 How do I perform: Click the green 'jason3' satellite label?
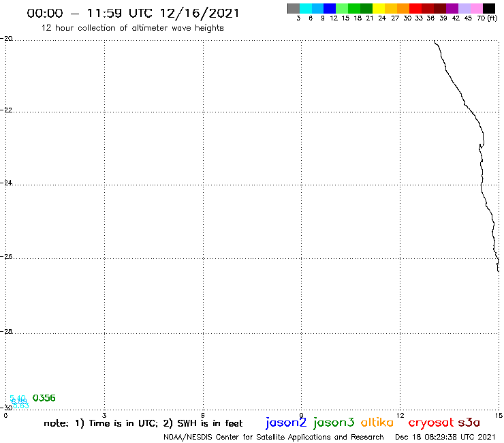point(334,423)
